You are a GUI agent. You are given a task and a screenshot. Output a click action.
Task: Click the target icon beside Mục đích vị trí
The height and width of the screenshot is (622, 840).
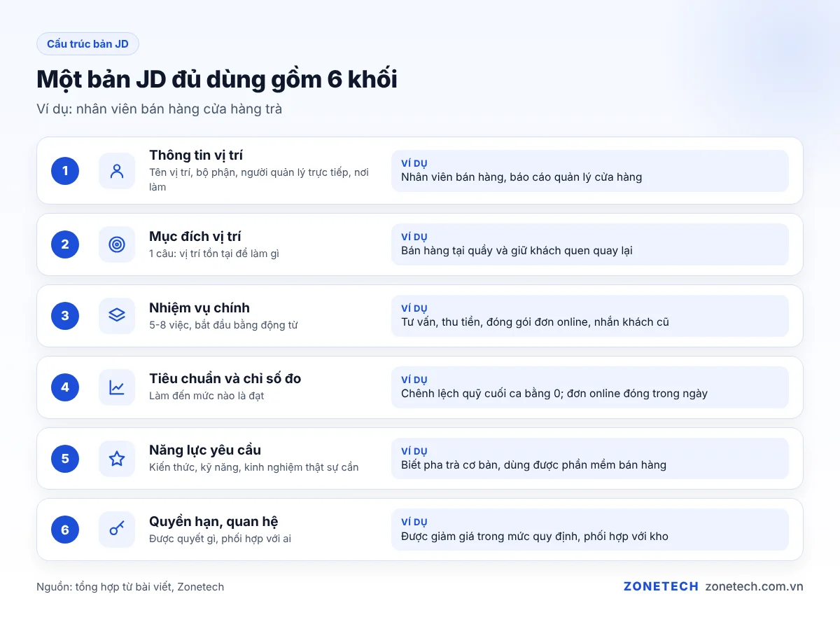[x=117, y=244]
